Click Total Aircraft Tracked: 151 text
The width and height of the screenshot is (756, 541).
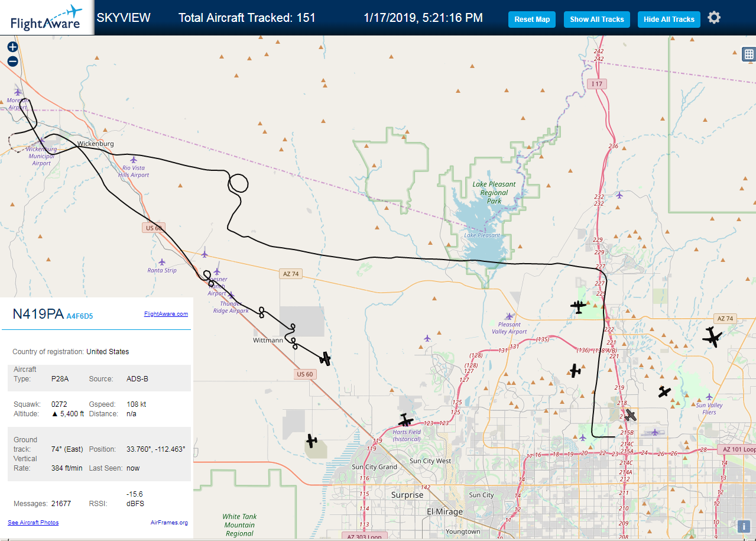click(x=247, y=18)
